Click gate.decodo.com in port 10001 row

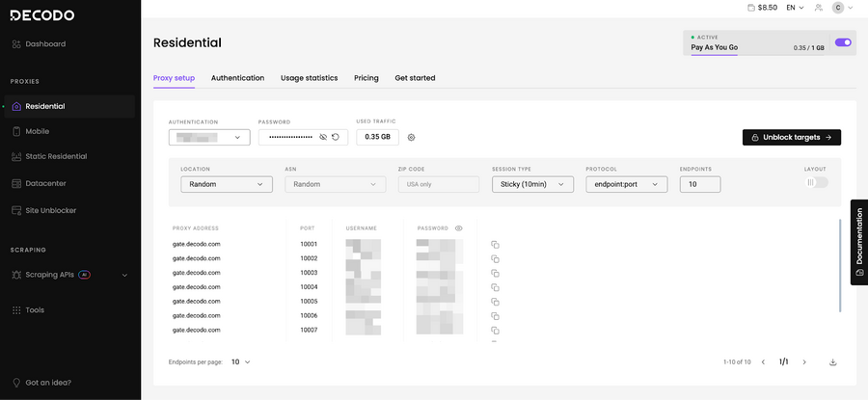click(197, 244)
